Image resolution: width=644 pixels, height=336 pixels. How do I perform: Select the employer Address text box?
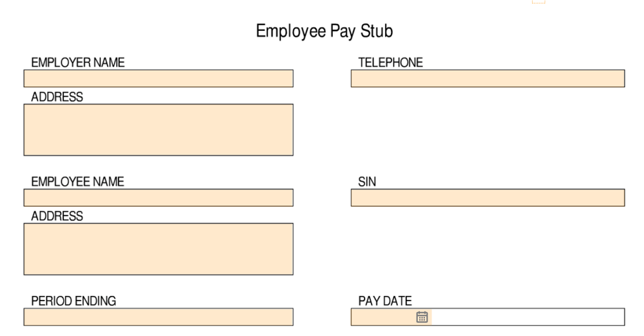point(158,130)
